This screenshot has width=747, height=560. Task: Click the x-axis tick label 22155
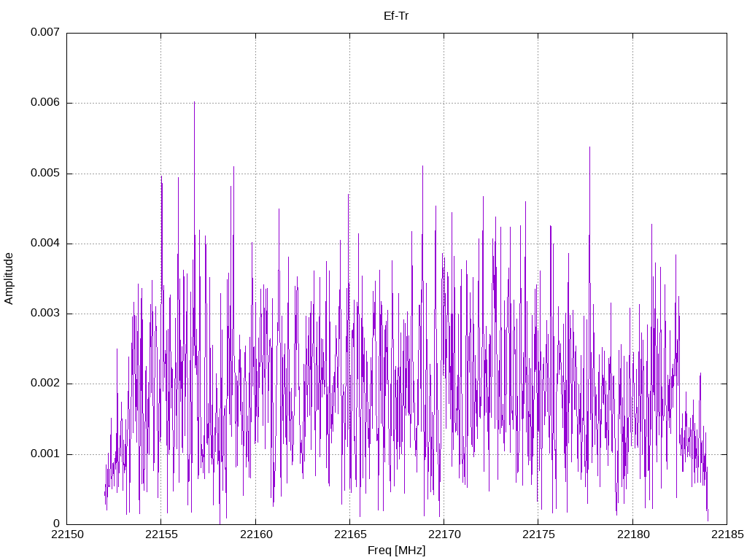(x=161, y=534)
